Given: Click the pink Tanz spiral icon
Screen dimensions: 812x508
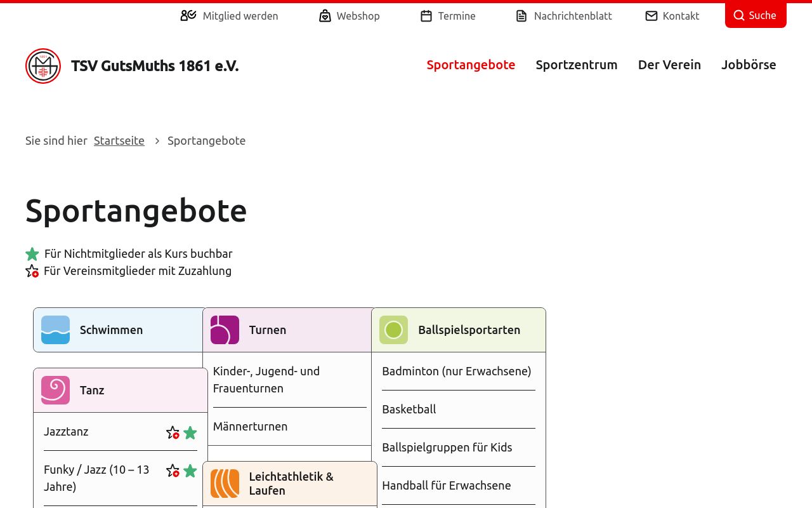Looking at the screenshot, I should click(55, 391).
